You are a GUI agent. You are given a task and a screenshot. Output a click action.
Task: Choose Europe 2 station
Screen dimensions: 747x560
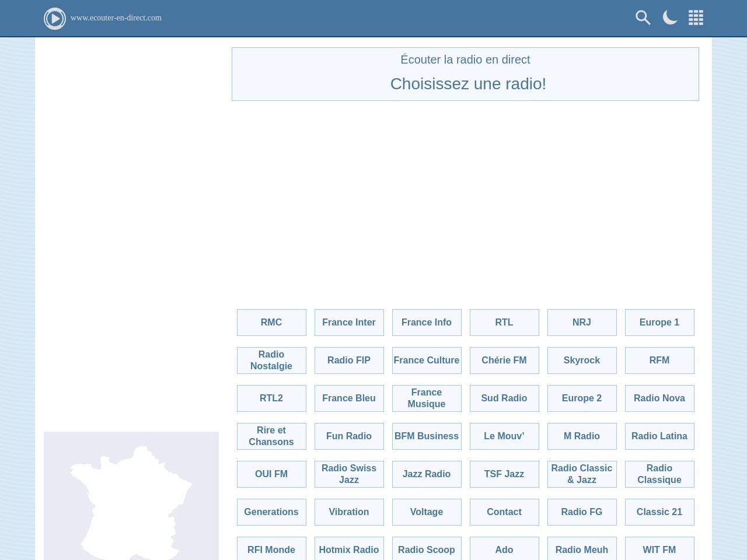[582, 398]
